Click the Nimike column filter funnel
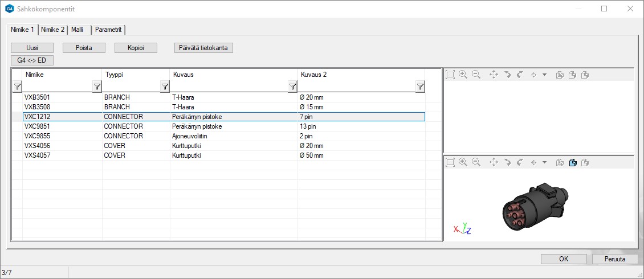 click(x=97, y=87)
